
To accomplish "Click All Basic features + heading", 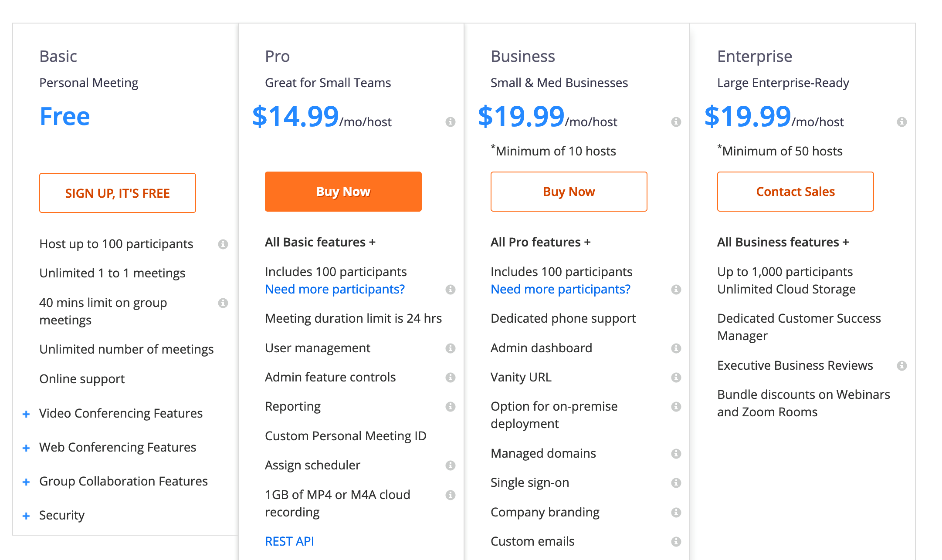I will pyautogui.click(x=320, y=242).
